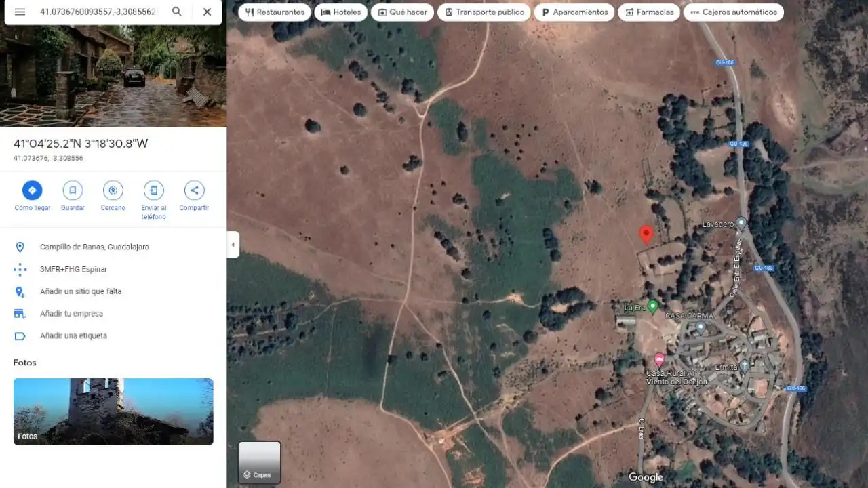The image size is (868, 488).
Task: Click the CASA CARMA map marker
Action: point(701,327)
